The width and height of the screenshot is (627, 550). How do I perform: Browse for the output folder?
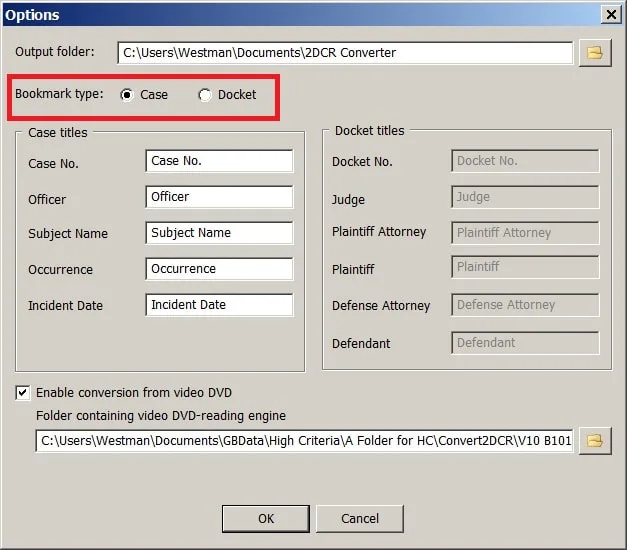[x=595, y=52]
